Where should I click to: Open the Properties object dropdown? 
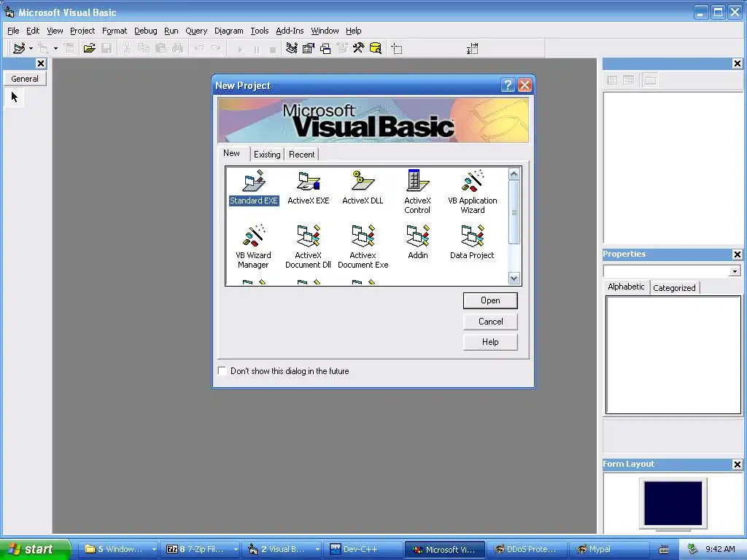pyautogui.click(x=735, y=271)
